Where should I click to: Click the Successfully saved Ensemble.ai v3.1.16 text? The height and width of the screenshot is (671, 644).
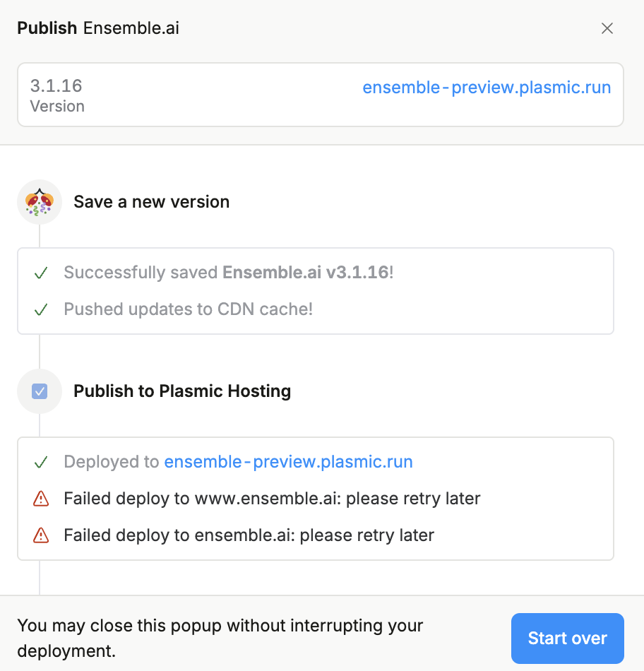pos(228,273)
